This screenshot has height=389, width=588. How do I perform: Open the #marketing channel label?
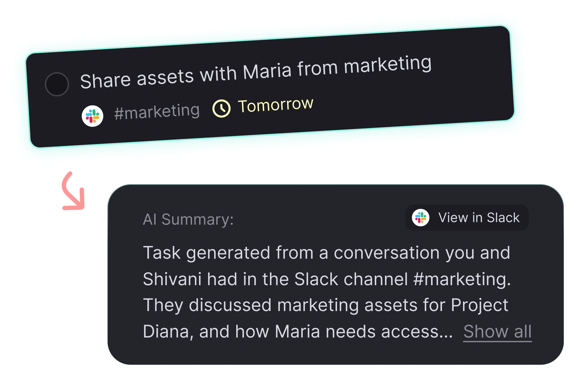(x=157, y=112)
